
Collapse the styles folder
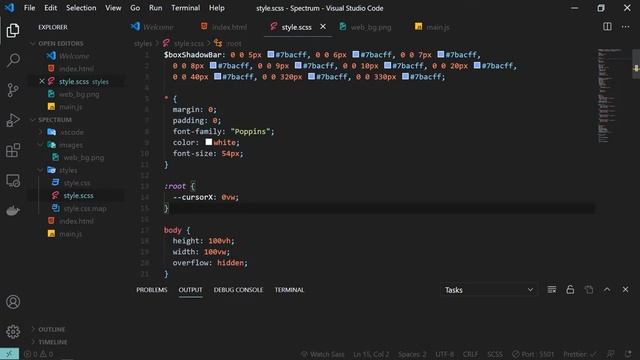pos(68,170)
